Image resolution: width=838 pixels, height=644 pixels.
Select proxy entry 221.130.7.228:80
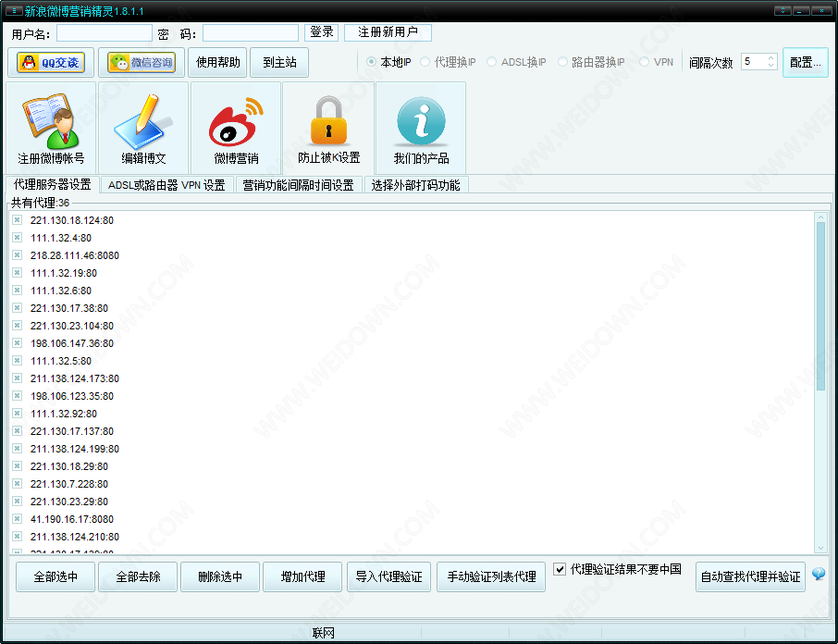(x=69, y=484)
